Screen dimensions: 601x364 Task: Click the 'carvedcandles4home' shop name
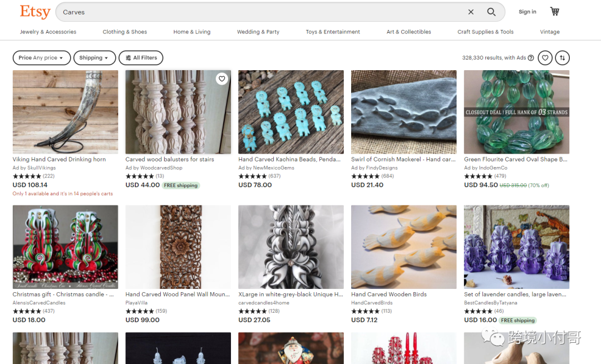point(264,303)
